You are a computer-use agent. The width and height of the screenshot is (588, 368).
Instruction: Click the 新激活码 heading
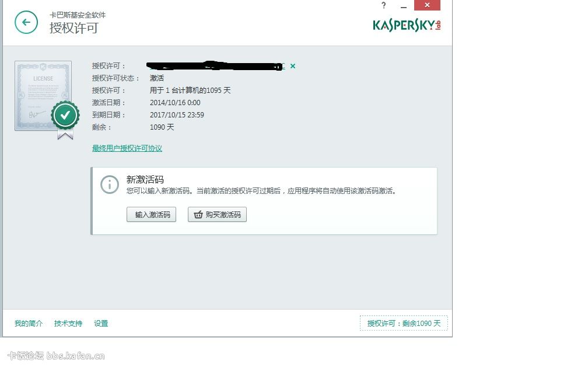145,179
